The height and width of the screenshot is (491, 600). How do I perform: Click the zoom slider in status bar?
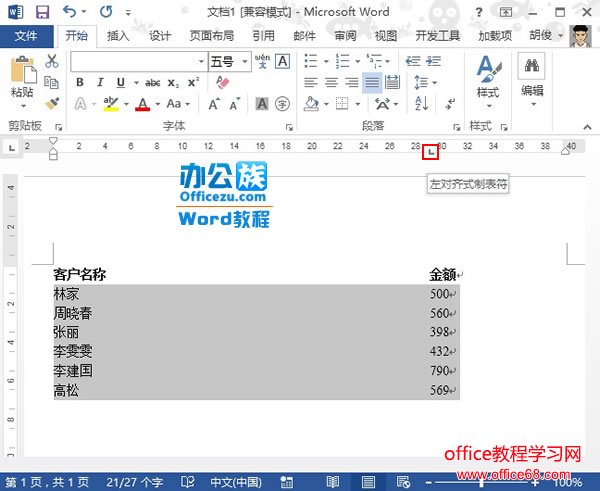481,483
